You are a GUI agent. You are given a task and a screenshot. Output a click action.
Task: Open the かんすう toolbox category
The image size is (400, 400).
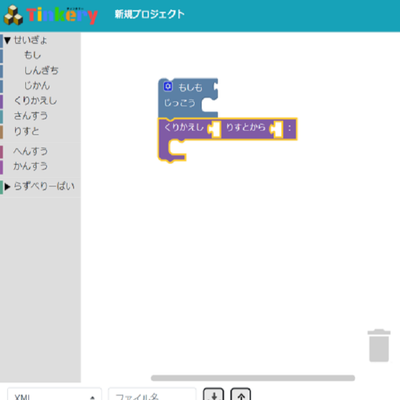[31, 166]
